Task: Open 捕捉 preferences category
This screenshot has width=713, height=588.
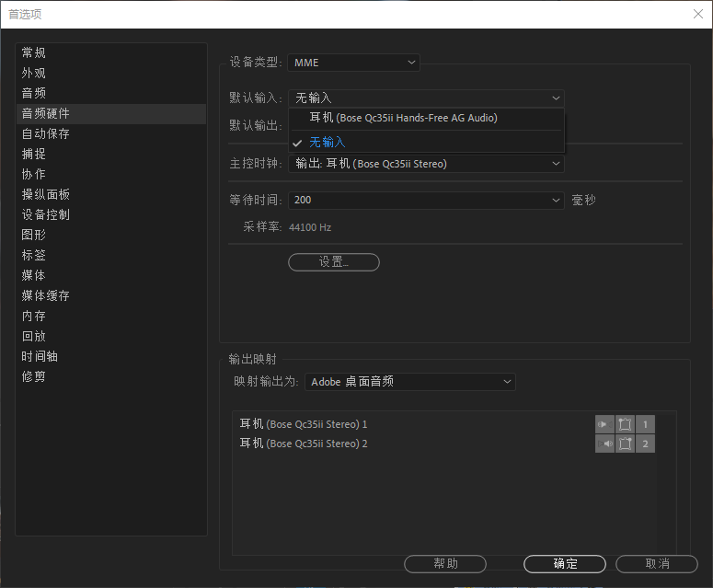Action: click(x=111, y=154)
